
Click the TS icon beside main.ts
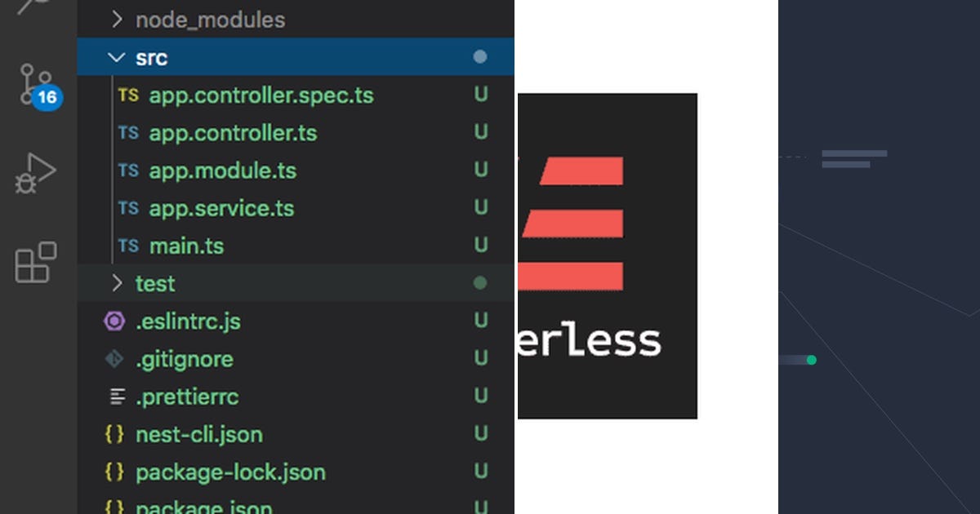128,246
